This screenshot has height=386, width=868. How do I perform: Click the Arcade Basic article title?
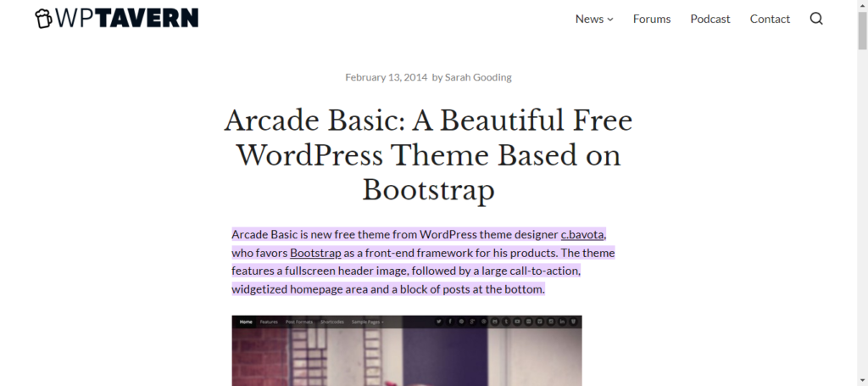pos(428,155)
